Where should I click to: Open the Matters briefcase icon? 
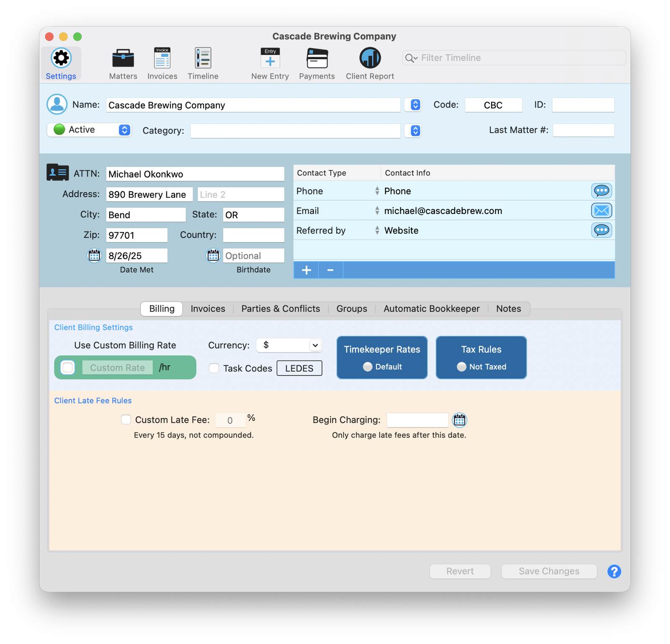[123, 58]
